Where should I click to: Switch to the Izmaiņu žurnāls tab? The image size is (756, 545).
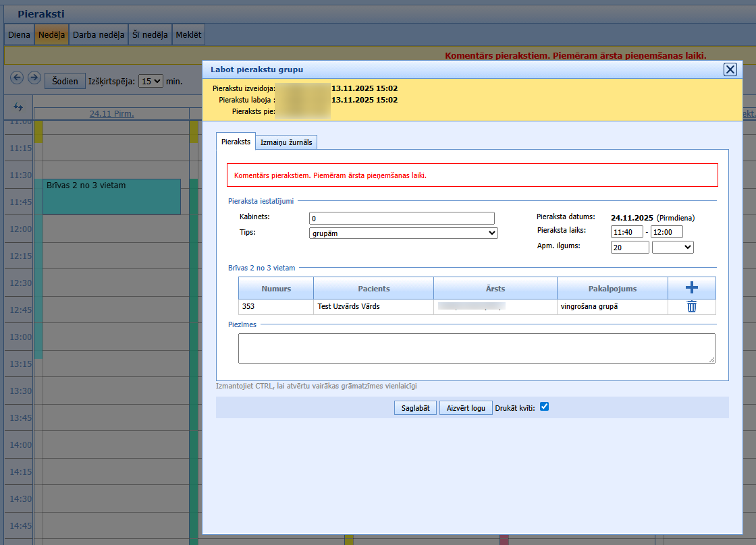[286, 142]
